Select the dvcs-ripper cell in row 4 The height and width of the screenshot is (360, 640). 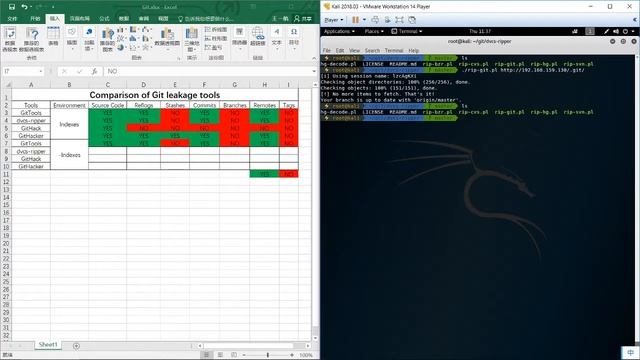click(31, 120)
